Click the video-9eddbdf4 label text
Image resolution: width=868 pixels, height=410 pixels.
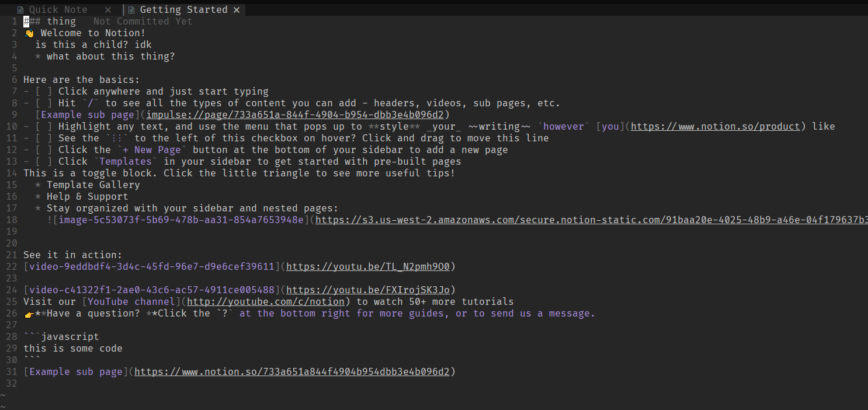pos(152,267)
